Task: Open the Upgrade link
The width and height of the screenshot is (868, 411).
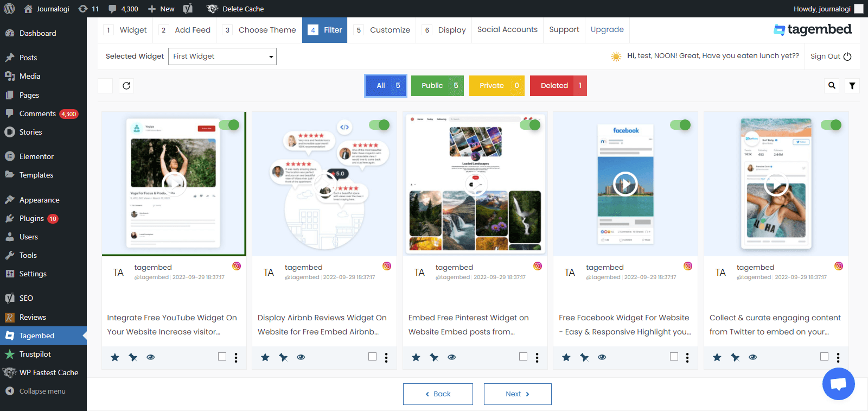Action: [607, 29]
